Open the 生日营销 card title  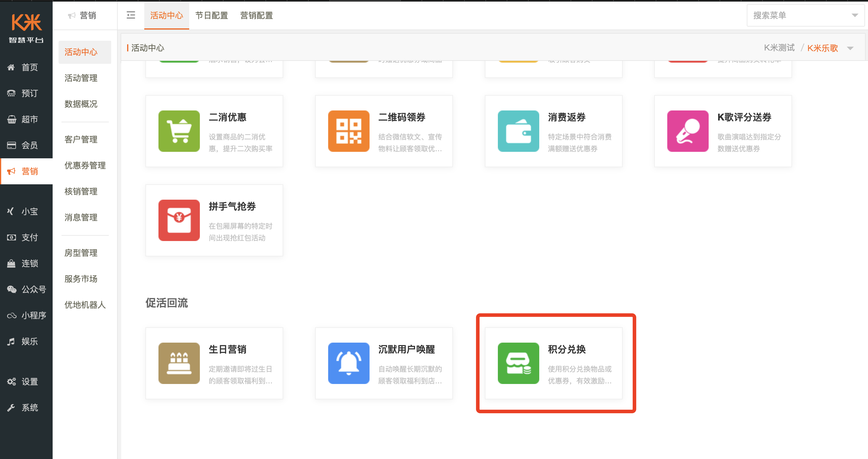coord(227,349)
